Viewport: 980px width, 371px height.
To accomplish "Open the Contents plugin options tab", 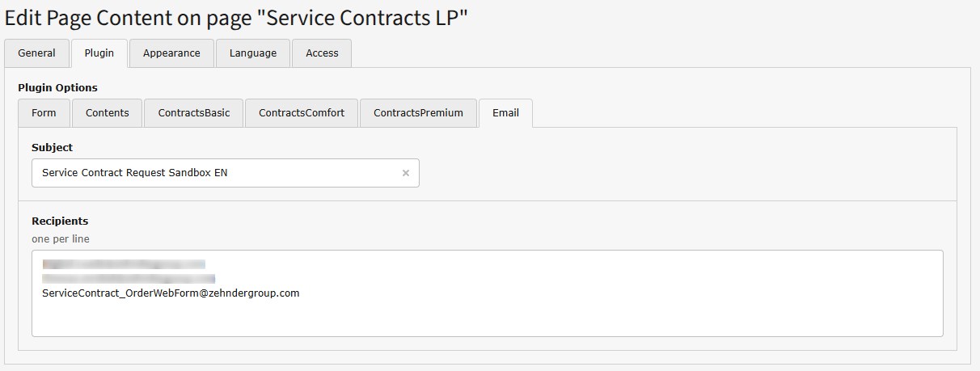I will tap(108, 113).
